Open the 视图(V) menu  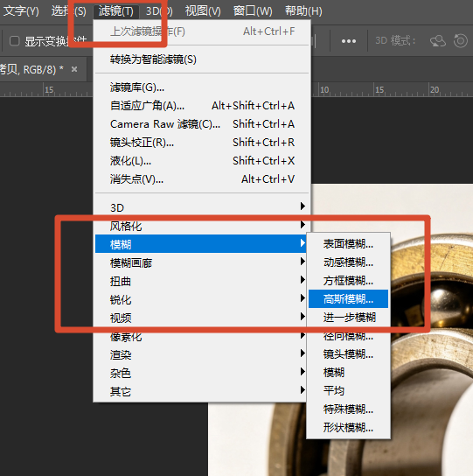point(203,11)
